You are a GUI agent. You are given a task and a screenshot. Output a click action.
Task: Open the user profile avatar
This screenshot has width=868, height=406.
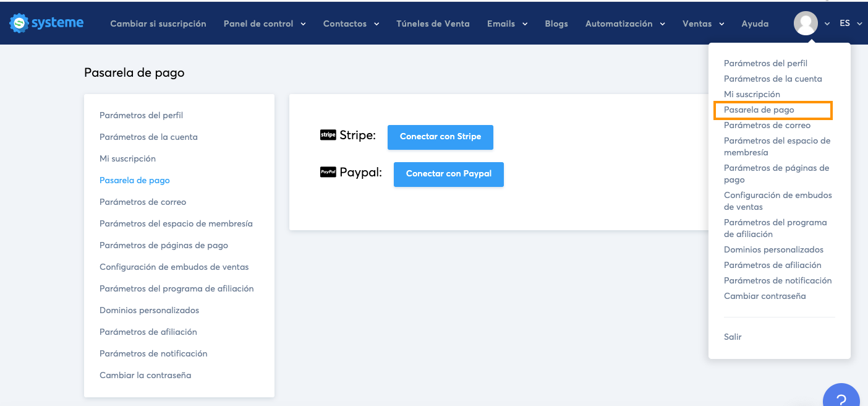(805, 24)
